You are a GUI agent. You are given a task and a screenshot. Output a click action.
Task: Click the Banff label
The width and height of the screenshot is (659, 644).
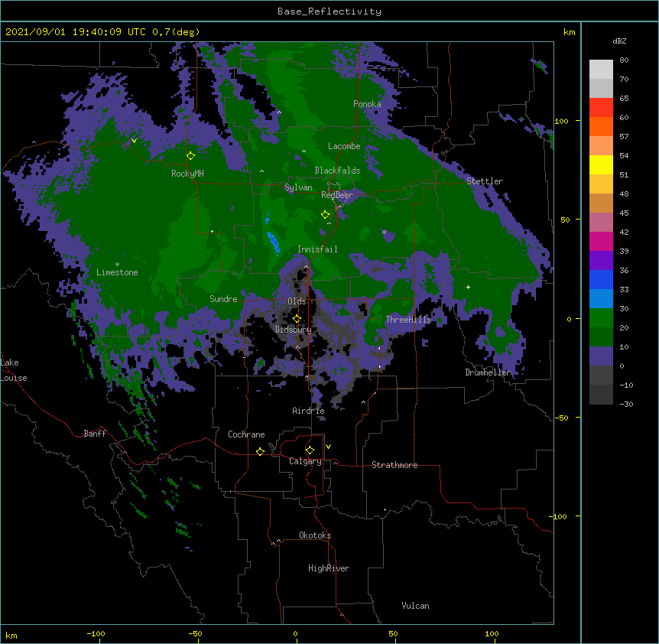(x=95, y=434)
